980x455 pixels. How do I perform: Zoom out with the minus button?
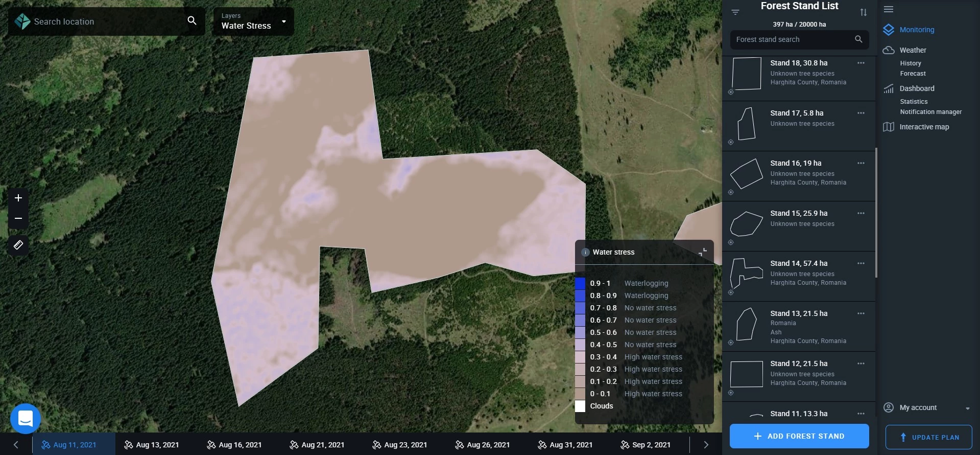pyautogui.click(x=18, y=218)
